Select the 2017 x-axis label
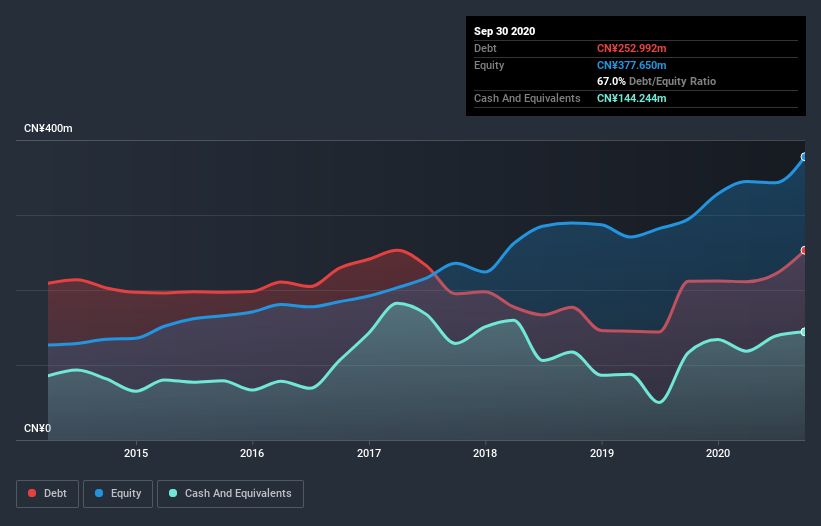The height and width of the screenshot is (526, 821). [x=369, y=453]
